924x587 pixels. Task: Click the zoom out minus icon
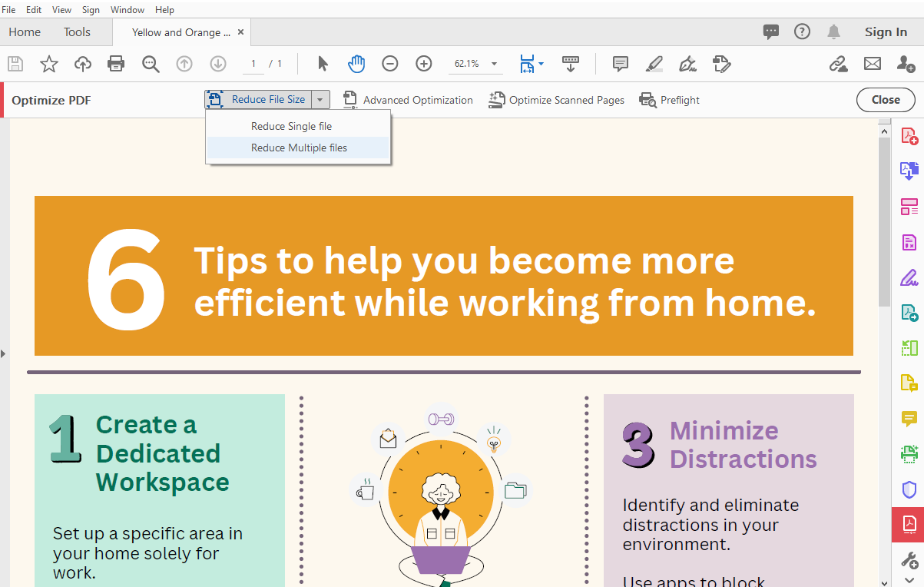pyautogui.click(x=390, y=64)
